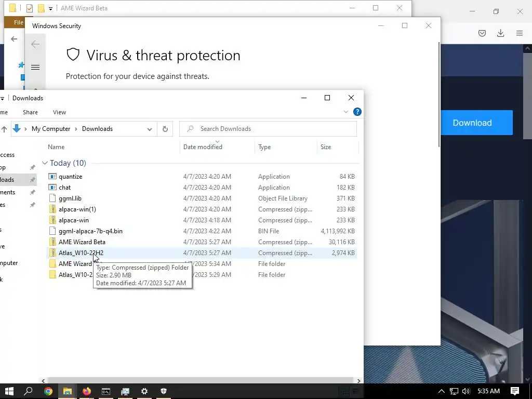Sort by Type column header

(264, 147)
